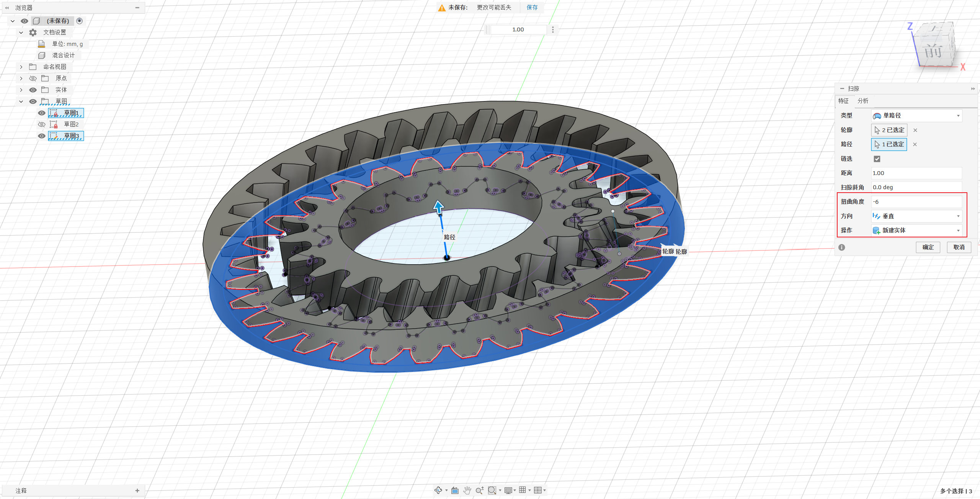Open the 方向 垂直 dropdown
The width and height of the screenshot is (980, 499).
coord(916,216)
